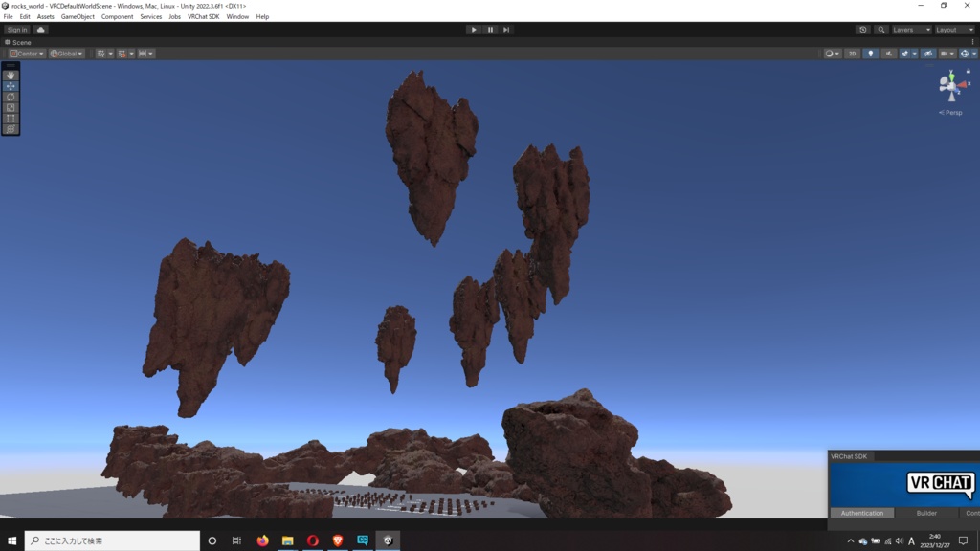The width and height of the screenshot is (980, 551).
Task: Open the Layers dropdown
Action: (911, 30)
